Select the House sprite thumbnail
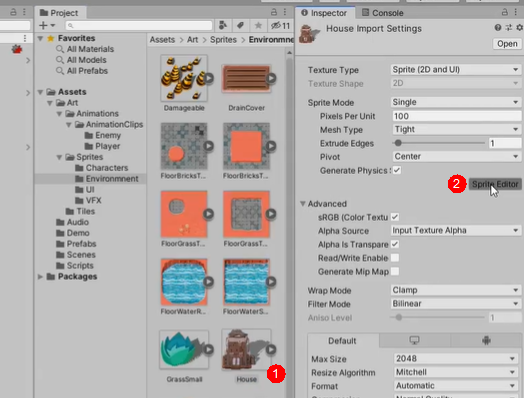The height and width of the screenshot is (398, 524). click(246, 349)
